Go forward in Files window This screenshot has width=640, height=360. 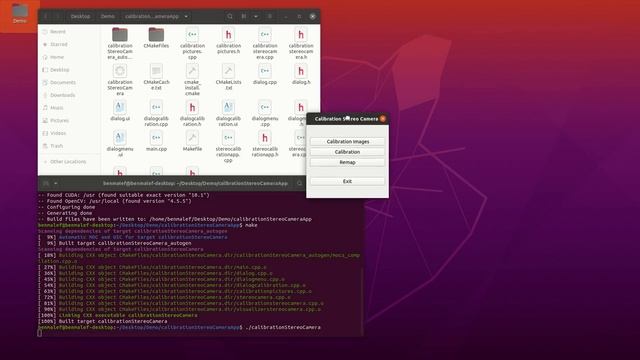[x=58, y=16]
